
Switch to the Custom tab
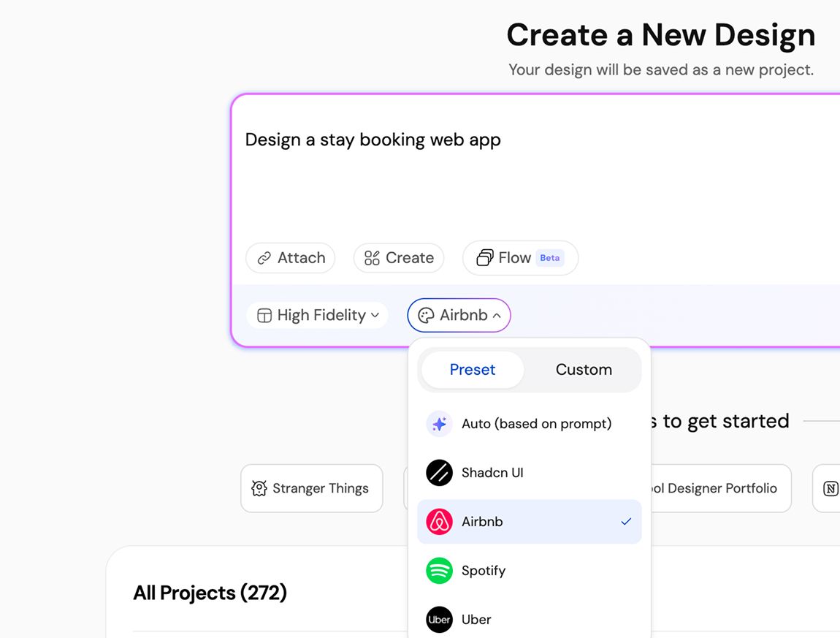click(x=584, y=370)
